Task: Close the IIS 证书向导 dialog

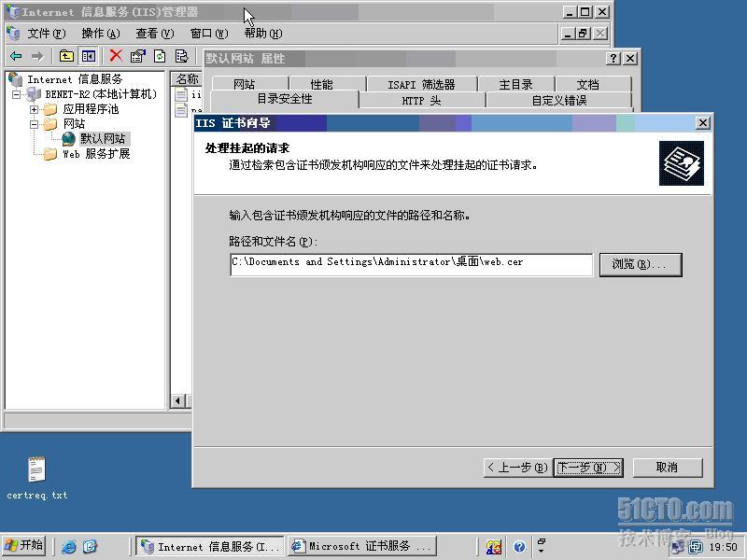Action: tap(703, 123)
